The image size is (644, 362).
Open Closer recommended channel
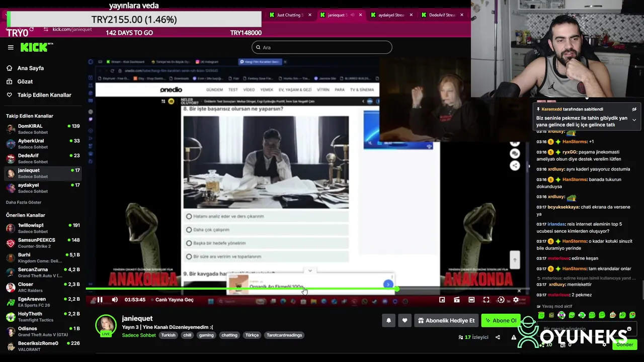click(43, 287)
